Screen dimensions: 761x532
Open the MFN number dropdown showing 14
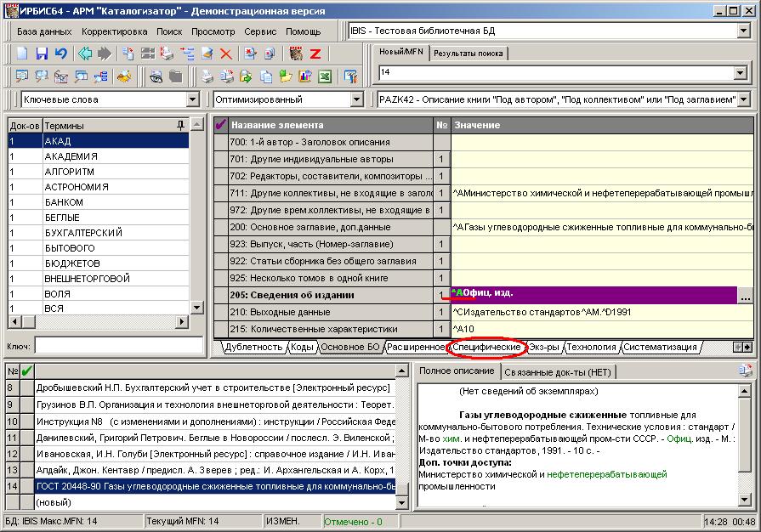click(x=740, y=73)
